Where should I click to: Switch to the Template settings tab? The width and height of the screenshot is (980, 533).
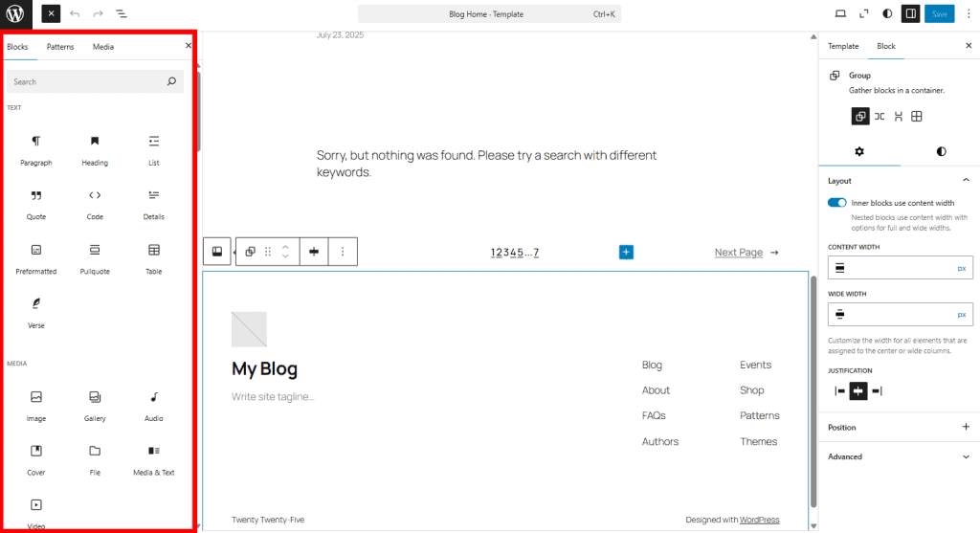click(x=843, y=46)
